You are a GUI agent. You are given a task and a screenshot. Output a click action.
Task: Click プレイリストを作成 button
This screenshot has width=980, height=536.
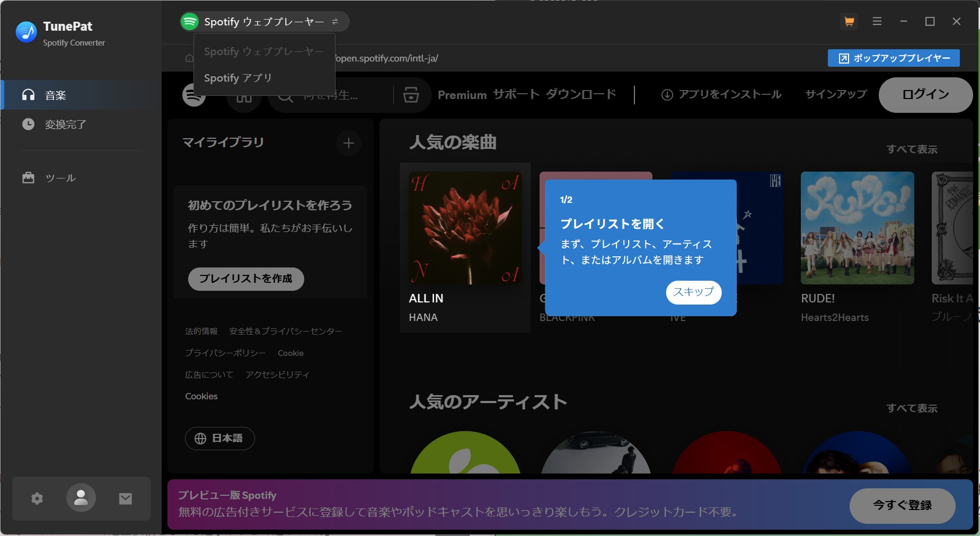246,279
